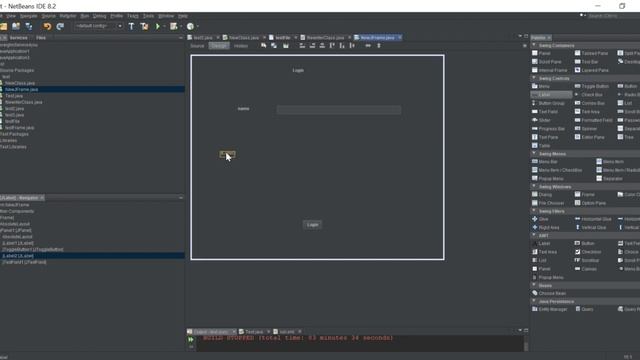The height and width of the screenshot is (360, 640).
Task: Open the Tools menu
Action: [148, 16]
